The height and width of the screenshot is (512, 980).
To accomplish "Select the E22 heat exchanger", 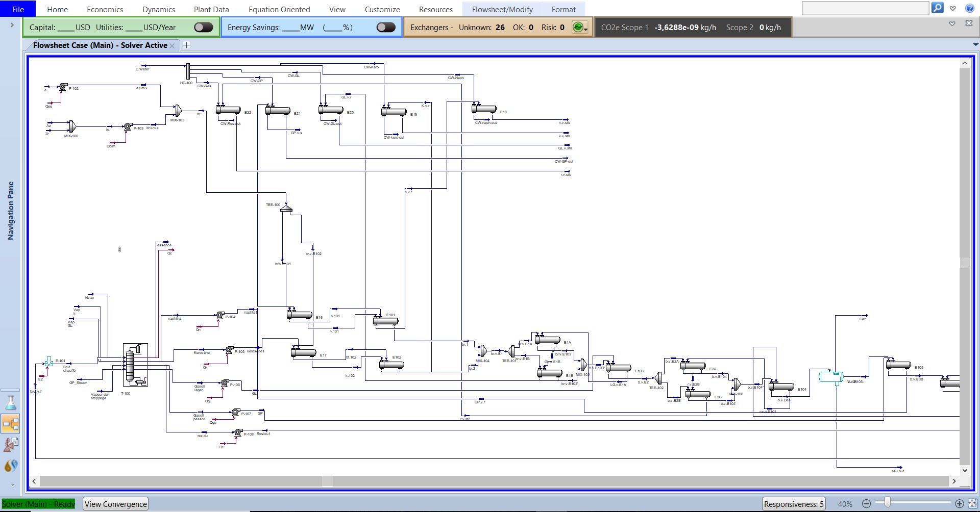I will point(228,109).
